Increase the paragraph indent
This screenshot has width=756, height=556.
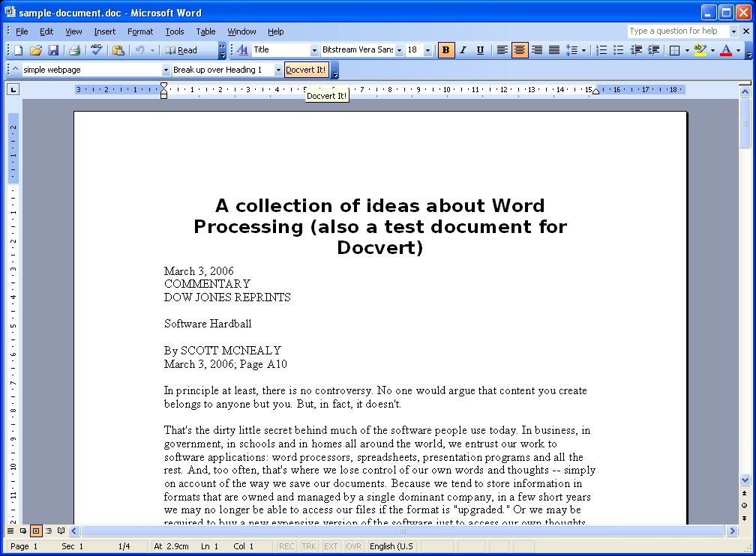[653, 50]
